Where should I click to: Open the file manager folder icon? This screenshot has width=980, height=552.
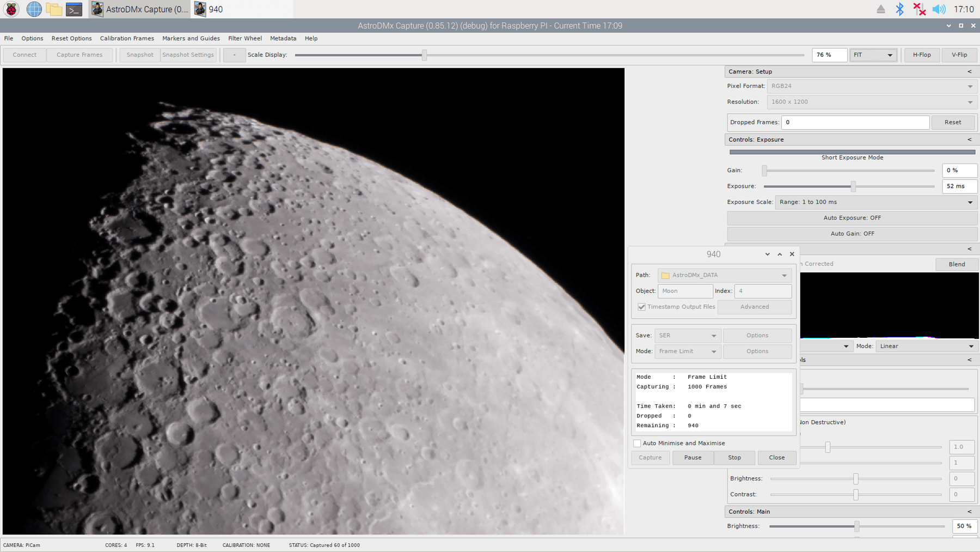54,9
